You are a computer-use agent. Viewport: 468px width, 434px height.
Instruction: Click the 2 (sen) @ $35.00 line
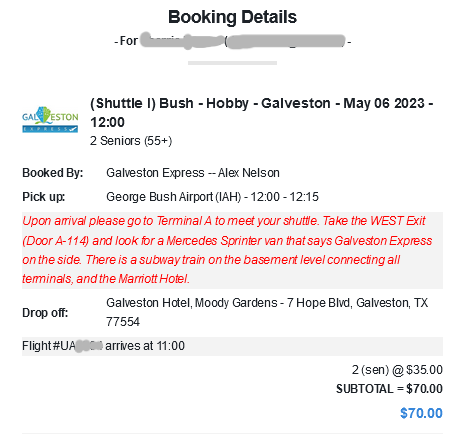tap(397, 370)
